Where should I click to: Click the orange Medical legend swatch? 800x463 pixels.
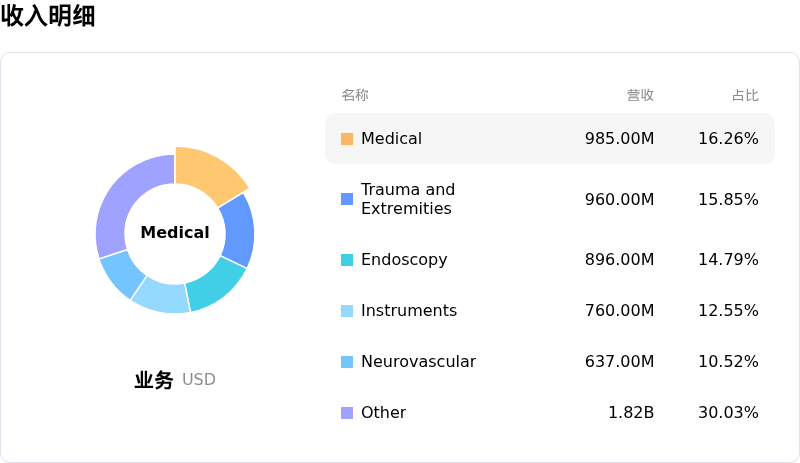click(x=347, y=139)
